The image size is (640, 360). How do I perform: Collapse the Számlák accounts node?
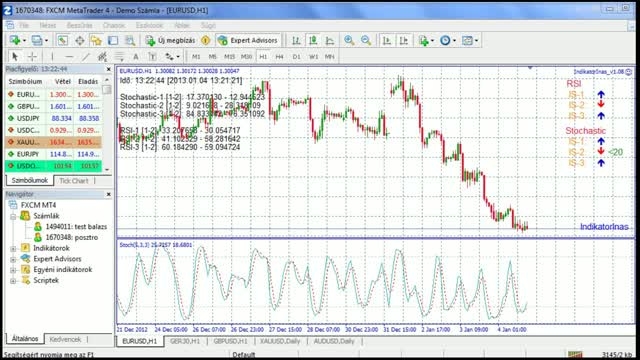(13, 216)
